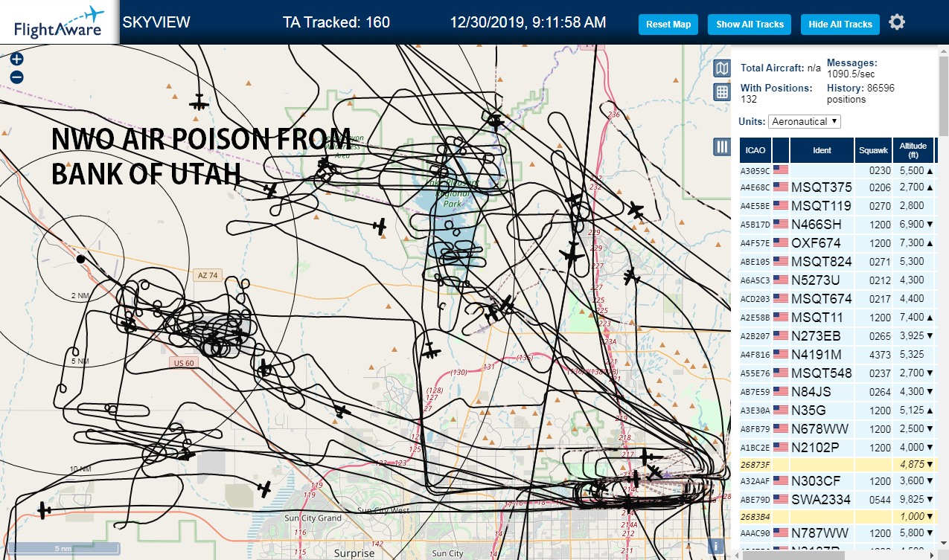The height and width of the screenshot is (560, 949).
Task: Sort by the flag column header
Action: coord(780,150)
